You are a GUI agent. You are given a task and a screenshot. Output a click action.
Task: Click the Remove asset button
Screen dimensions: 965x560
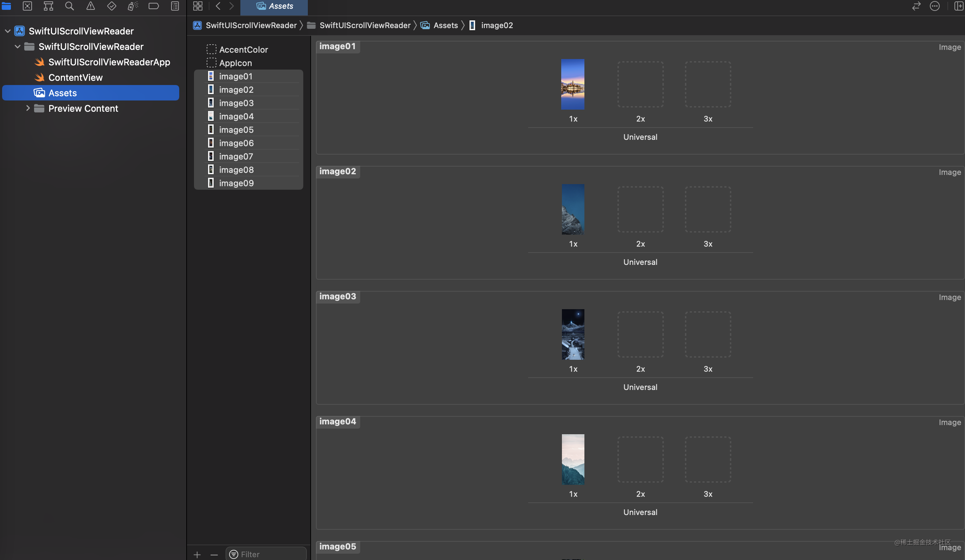214,553
